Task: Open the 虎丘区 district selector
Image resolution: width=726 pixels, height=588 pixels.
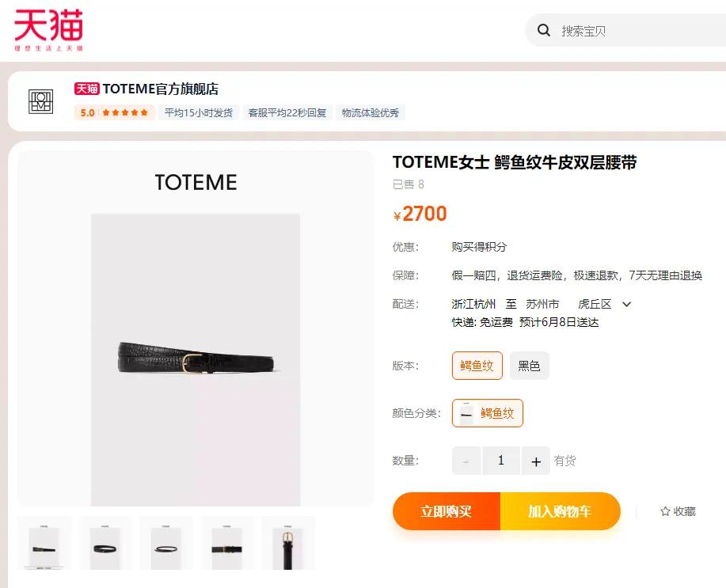Action: tap(595, 304)
